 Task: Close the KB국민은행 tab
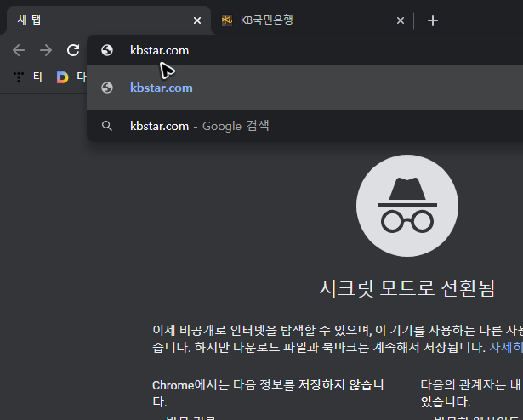click(x=401, y=20)
